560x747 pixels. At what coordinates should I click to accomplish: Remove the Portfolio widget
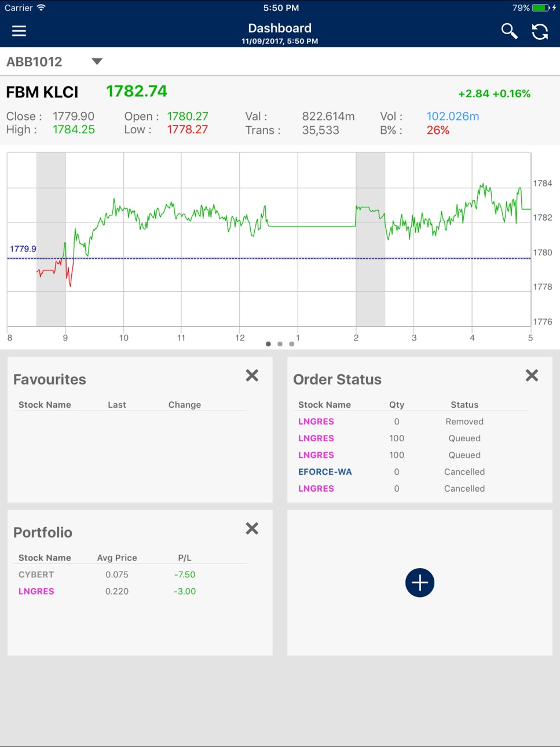[x=252, y=528]
